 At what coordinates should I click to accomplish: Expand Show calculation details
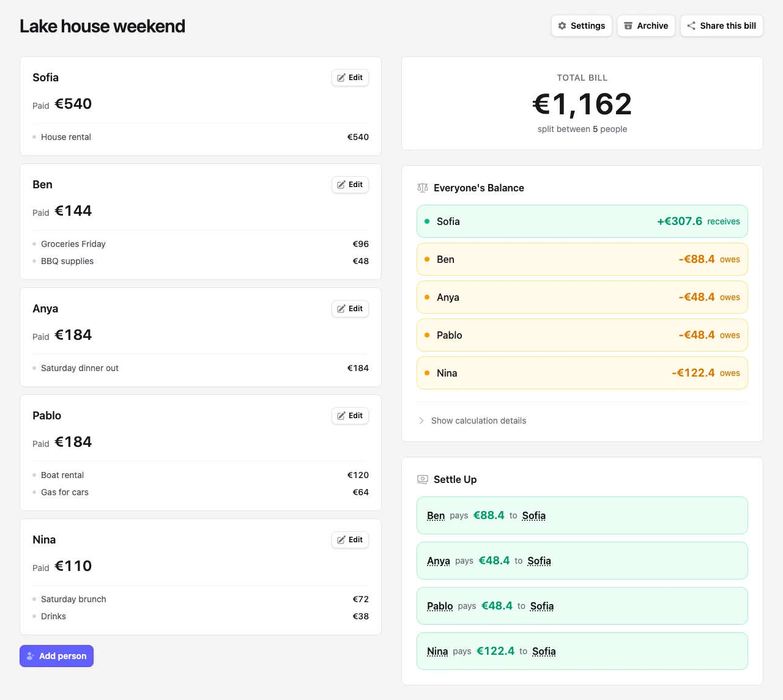(x=472, y=421)
